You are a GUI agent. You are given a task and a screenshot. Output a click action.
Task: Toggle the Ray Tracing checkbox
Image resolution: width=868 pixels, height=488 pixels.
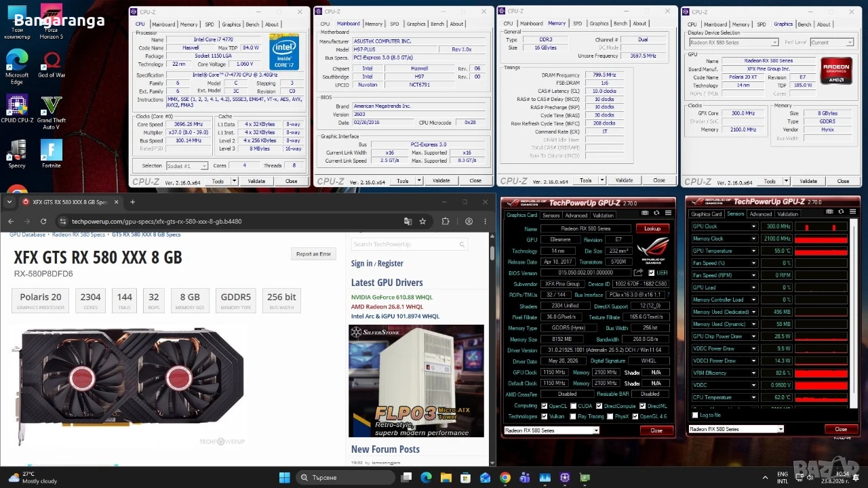tap(573, 416)
